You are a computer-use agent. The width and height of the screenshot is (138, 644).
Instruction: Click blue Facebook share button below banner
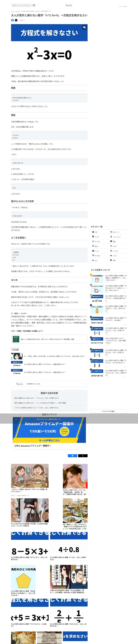coord(73,456)
